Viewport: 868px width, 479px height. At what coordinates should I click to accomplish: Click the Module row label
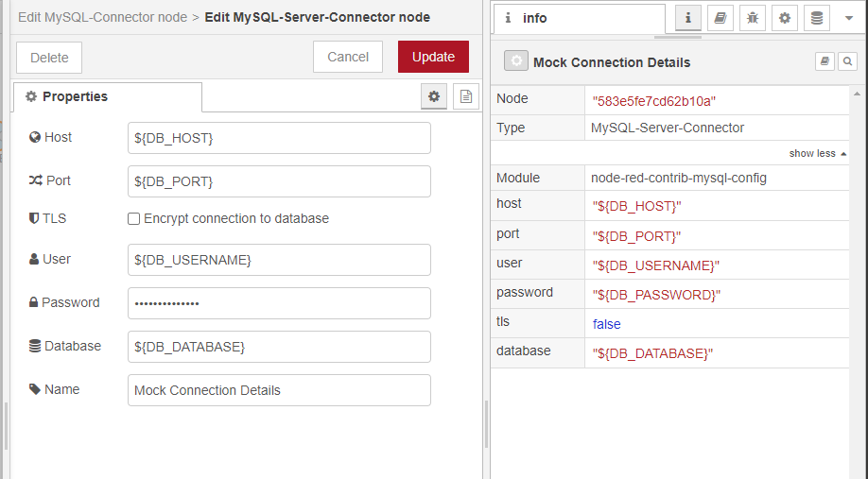pyautogui.click(x=517, y=179)
